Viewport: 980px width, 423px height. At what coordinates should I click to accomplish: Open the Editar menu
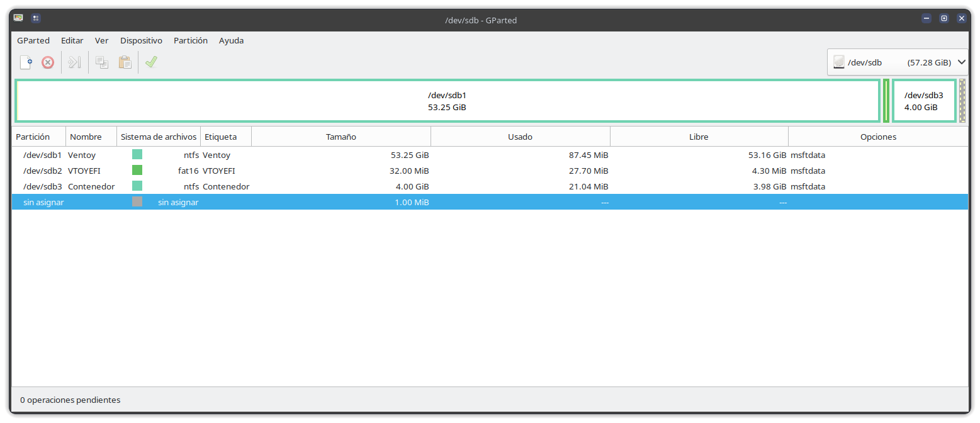click(72, 40)
